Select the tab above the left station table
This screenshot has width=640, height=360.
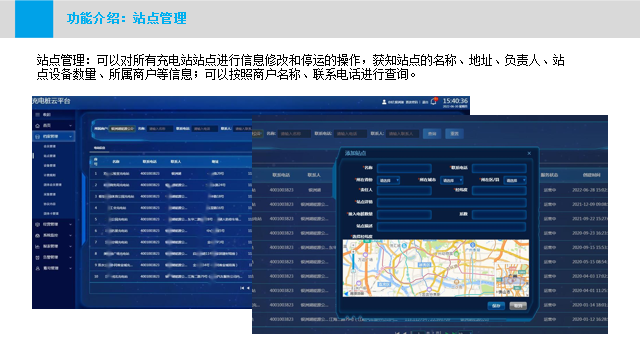tap(99, 148)
